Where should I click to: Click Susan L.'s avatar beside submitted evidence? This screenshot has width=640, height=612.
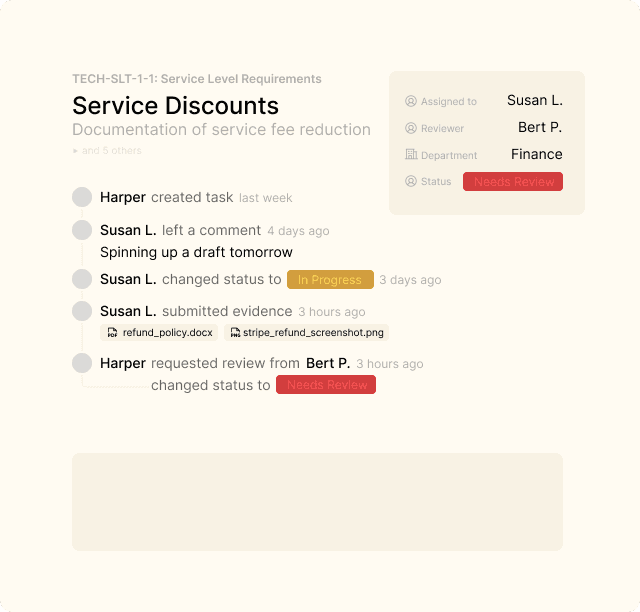(82, 311)
